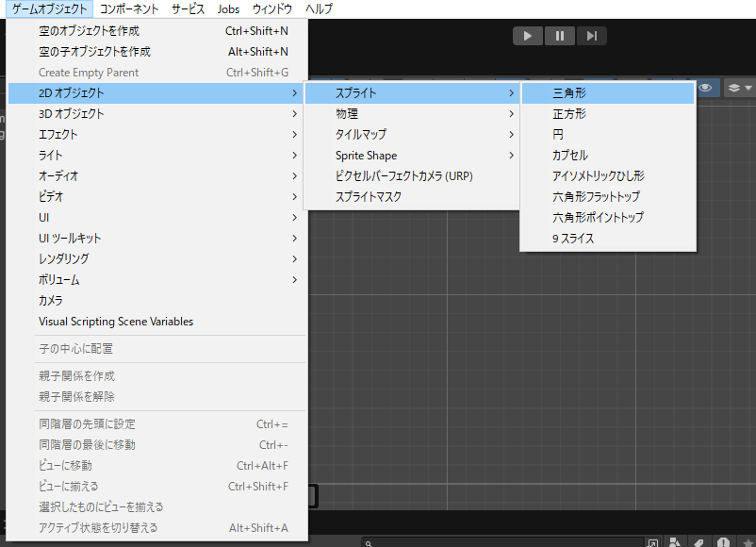Create a 六角形フラットトップ sprite

pyautogui.click(x=608, y=197)
